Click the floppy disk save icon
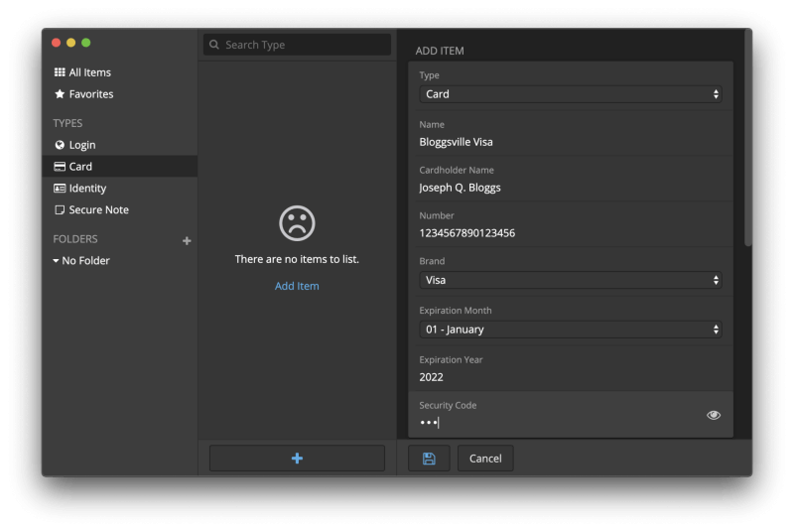Viewport: 794px width, 532px height. tap(429, 459)
